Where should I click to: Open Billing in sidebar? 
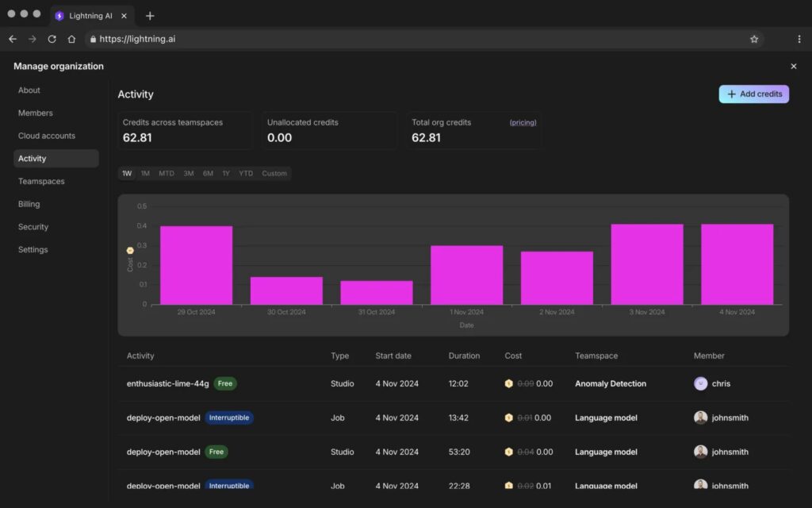[29, 204]
